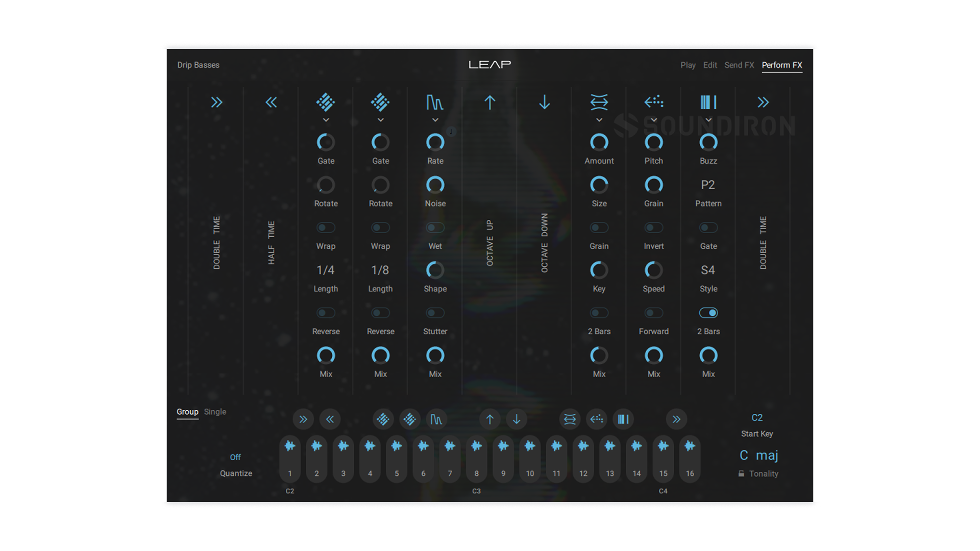Click the Amount knob
The width and height of the screenshot is (980, 551).
coord(599,142)
